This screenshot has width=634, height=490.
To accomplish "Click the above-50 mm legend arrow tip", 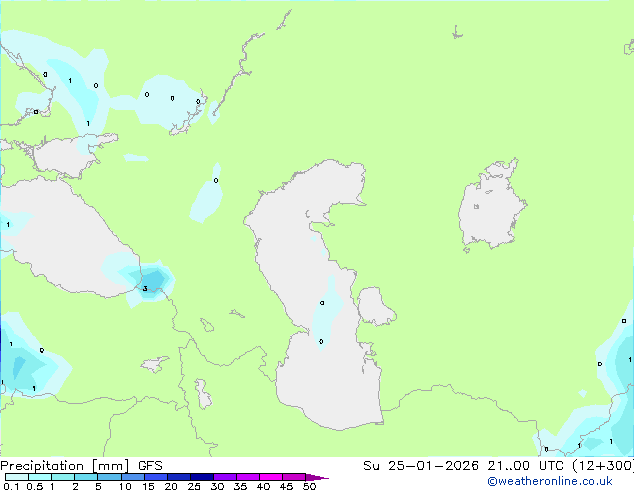I will (317, 477).
